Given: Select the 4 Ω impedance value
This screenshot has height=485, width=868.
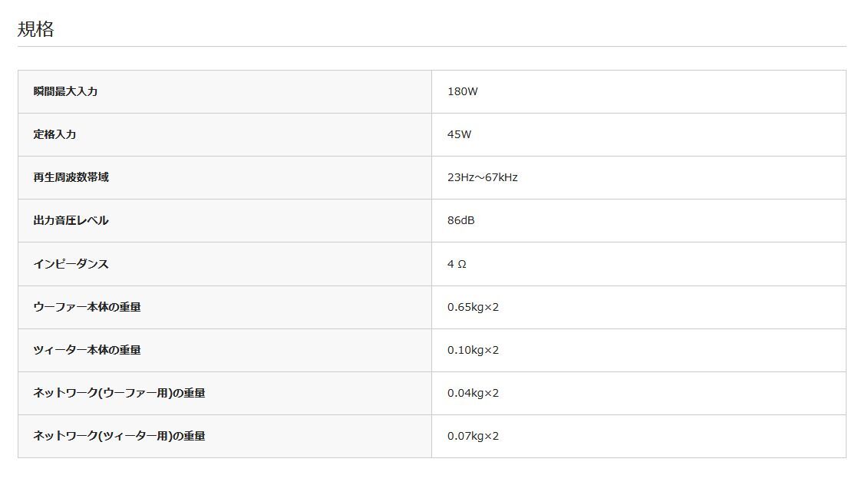Looking at the screenshot, I should [x=457, y=263].
